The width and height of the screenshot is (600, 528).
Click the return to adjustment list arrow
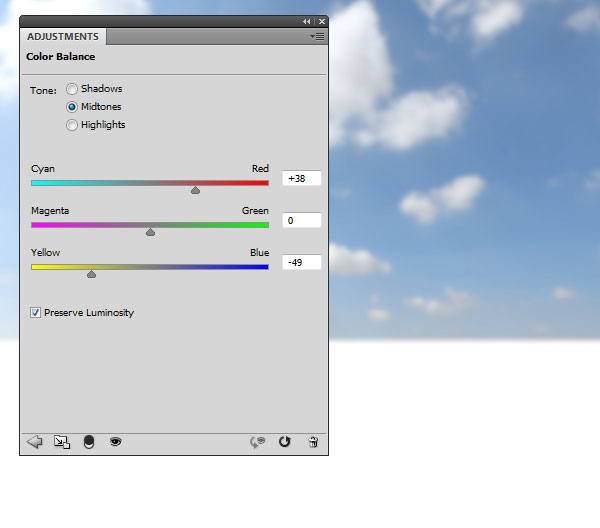point(35,442)
